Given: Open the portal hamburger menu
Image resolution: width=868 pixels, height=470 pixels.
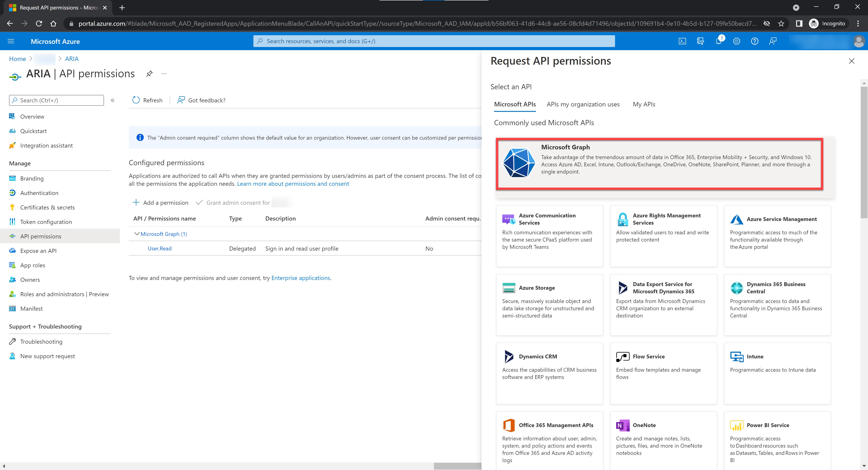Looking at the screenshot, I should (x=11, y=41).
